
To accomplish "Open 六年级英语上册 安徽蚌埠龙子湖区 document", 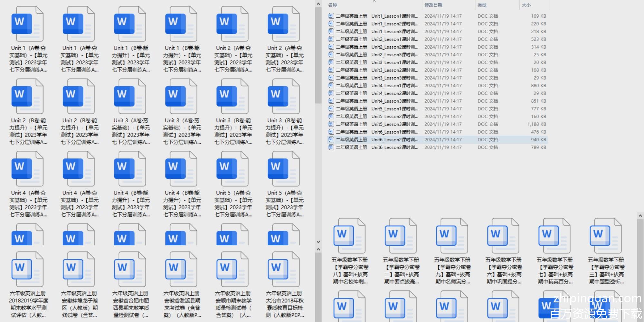I will pyautogui.click(x=79, y=270).
